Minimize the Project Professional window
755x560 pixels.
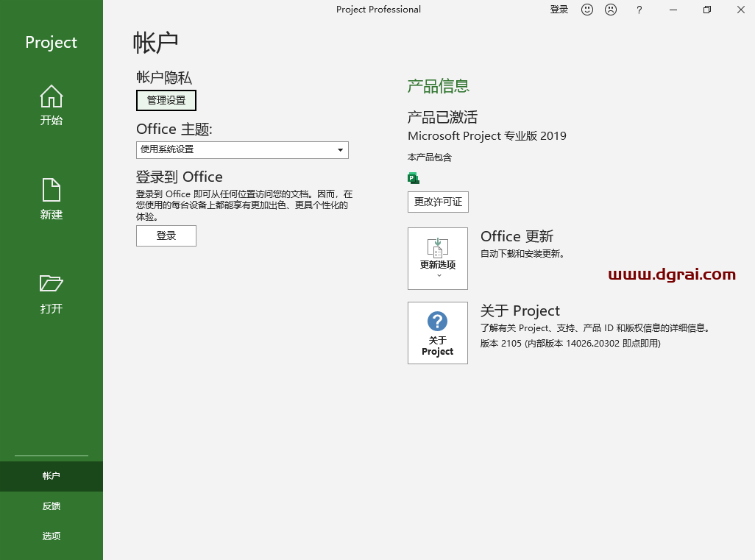click(673, 10)
